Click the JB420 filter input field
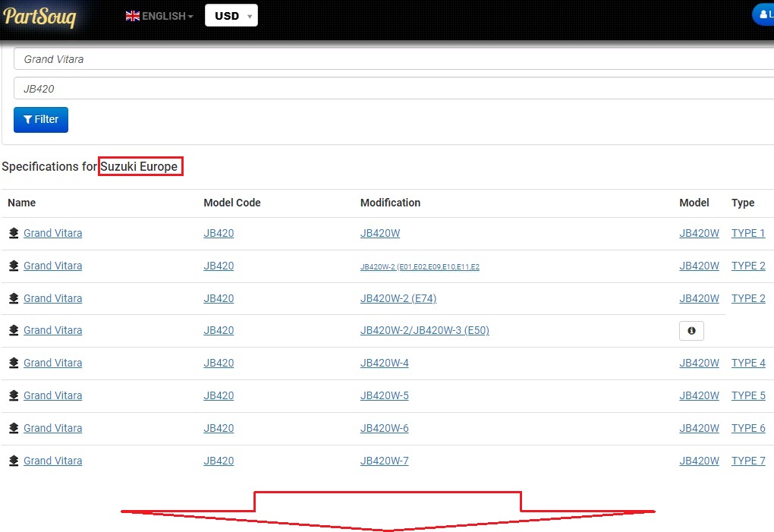Viewport: 774px width, 532px height. coord(393,88)
